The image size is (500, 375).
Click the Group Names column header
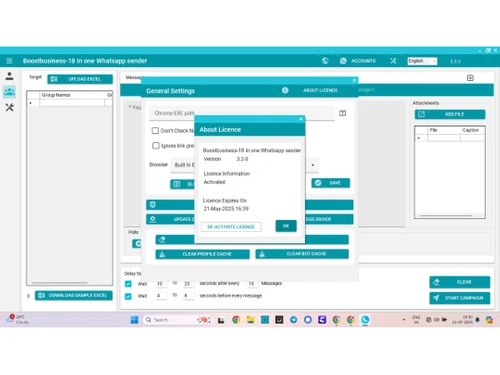pos(73,95)
